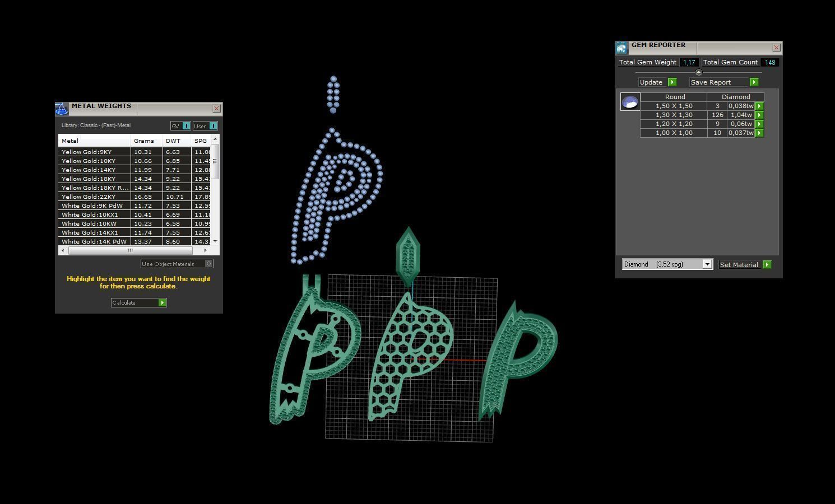Viewport: 835px width, 504px height.
Task: Click the metal list horizontal scrollbar thumb
Action: tap(131, 250)
